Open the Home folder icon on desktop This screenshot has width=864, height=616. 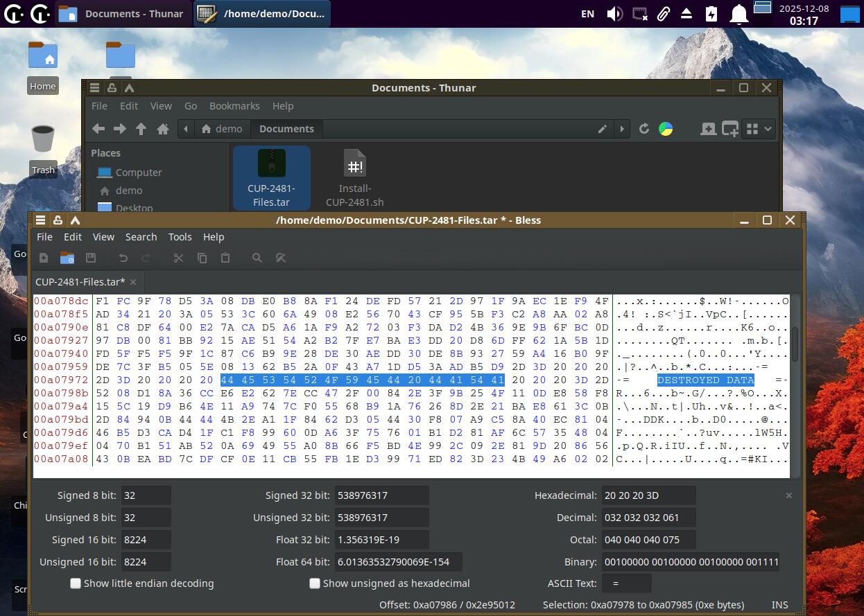coord(42,67)
